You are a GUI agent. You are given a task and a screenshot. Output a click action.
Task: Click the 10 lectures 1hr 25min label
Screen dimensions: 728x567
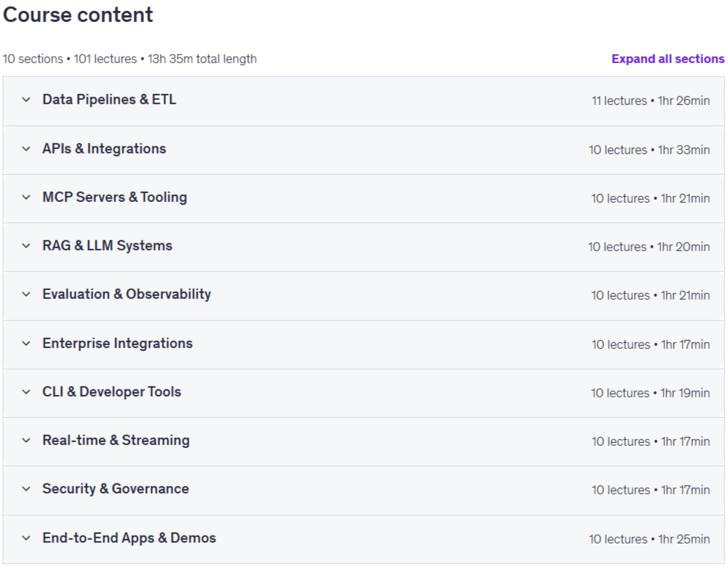[649, 539]
